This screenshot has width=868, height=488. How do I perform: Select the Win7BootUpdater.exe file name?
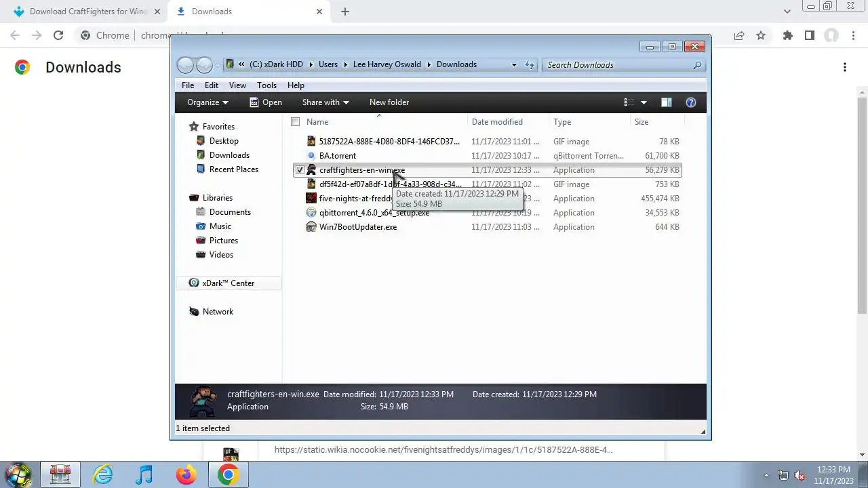click(358, 227)
